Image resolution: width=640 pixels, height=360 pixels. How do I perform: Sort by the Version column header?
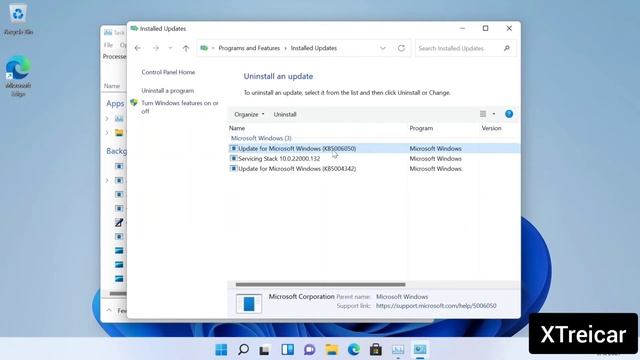pos(491,128)
